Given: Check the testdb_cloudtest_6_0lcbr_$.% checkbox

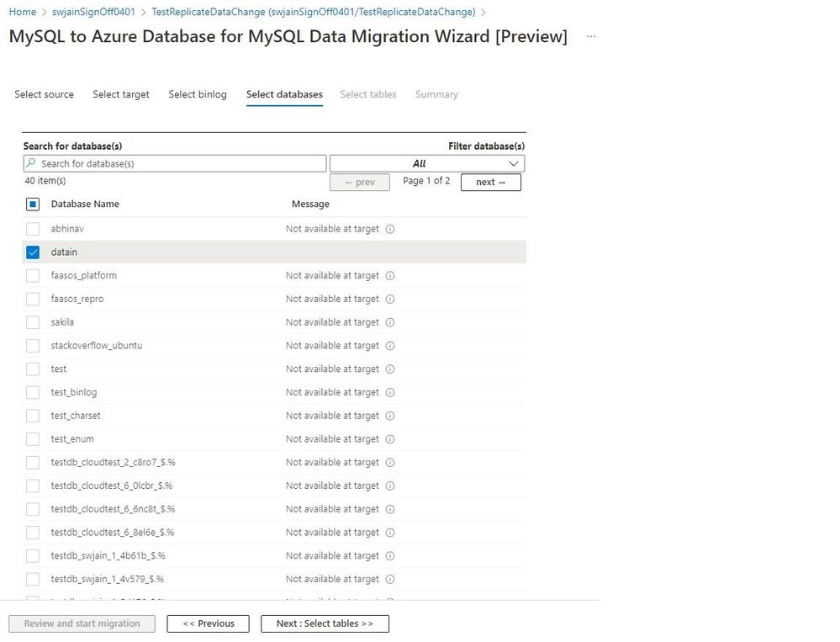Looking at the screenshot, I should coord(33,485).
